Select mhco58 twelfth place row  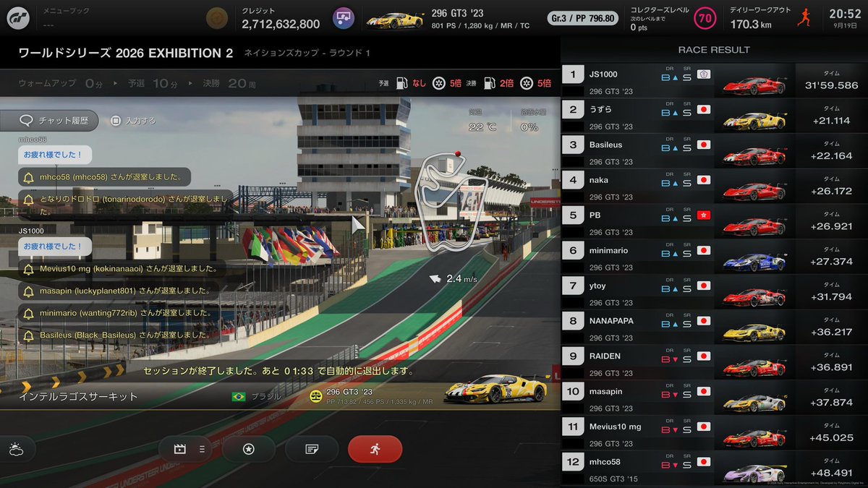click(x=714, y=468)
